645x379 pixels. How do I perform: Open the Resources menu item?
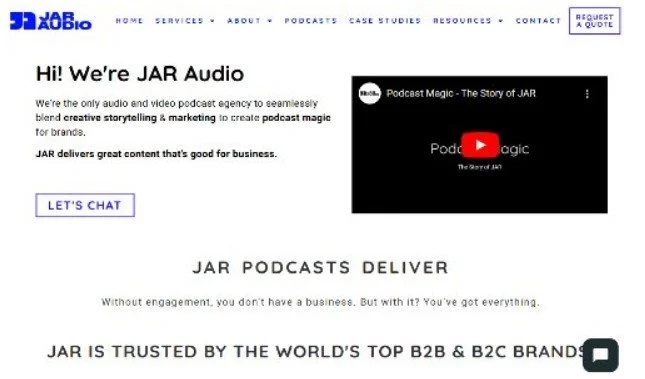click(462, 21)
